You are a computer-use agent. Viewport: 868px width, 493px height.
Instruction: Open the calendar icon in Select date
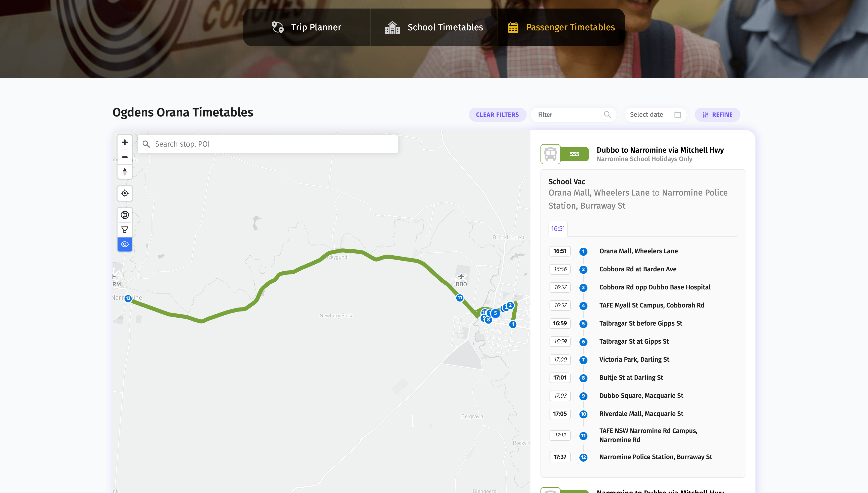point(677,115)
